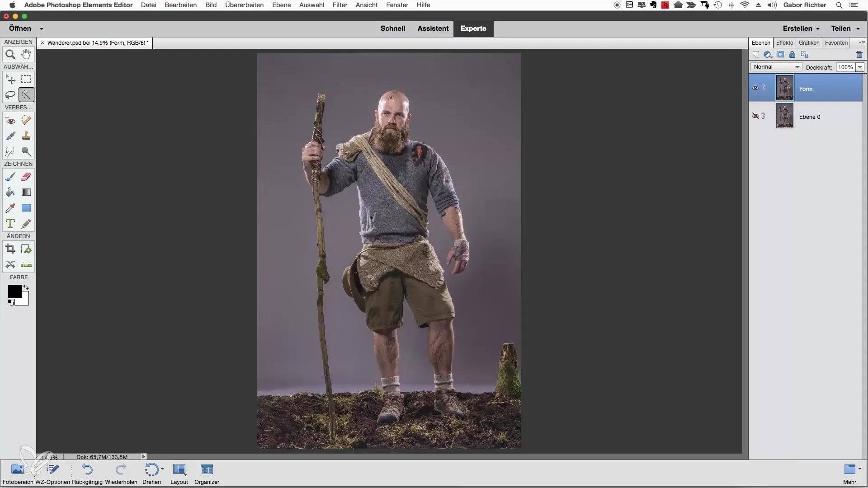Click the black foreground color swatch

[x=14, y=291]
